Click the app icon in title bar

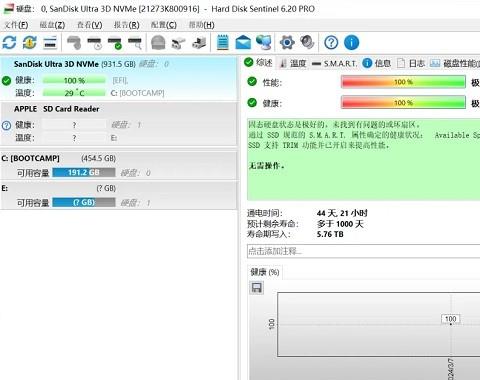point(8,8)
